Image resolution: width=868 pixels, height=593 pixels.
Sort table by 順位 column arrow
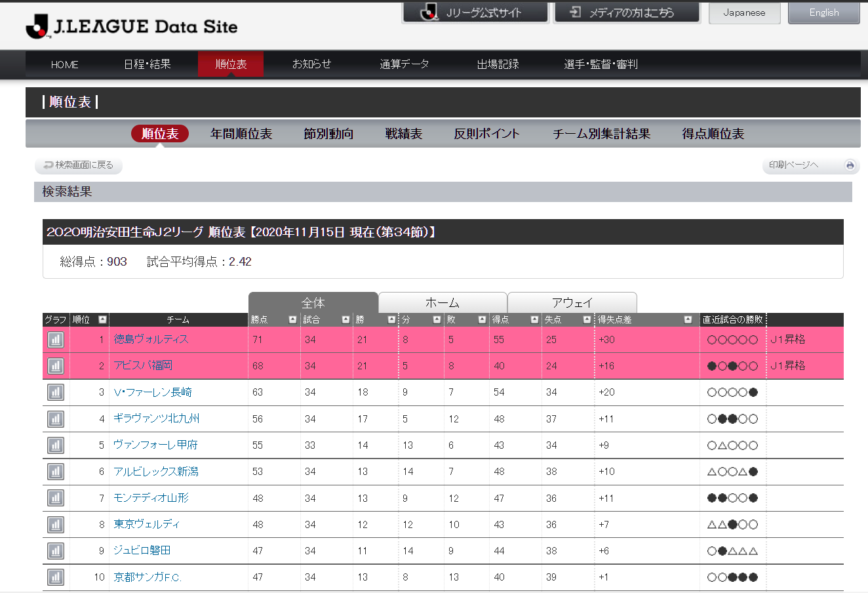[102, 319]
